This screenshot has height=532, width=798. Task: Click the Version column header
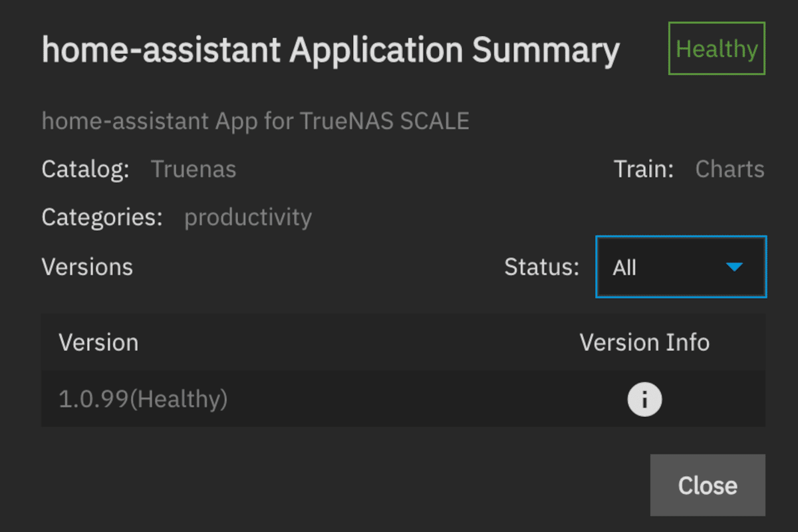[98, 342]
